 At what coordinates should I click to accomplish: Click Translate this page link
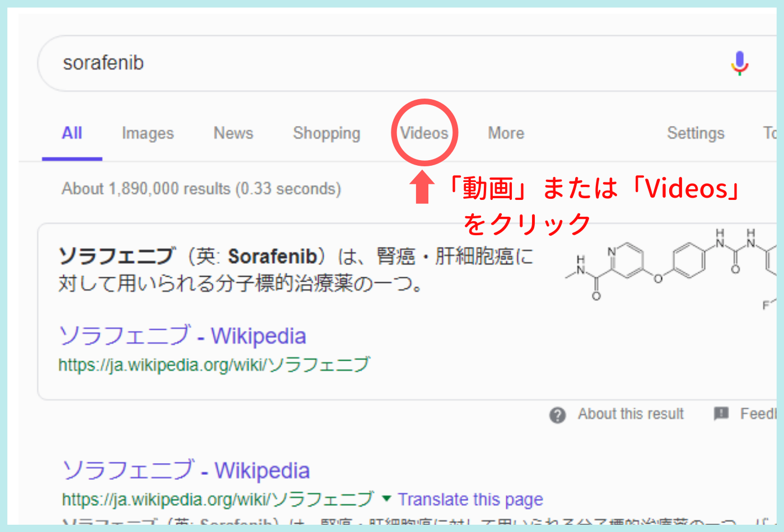[x=470, y=500]
